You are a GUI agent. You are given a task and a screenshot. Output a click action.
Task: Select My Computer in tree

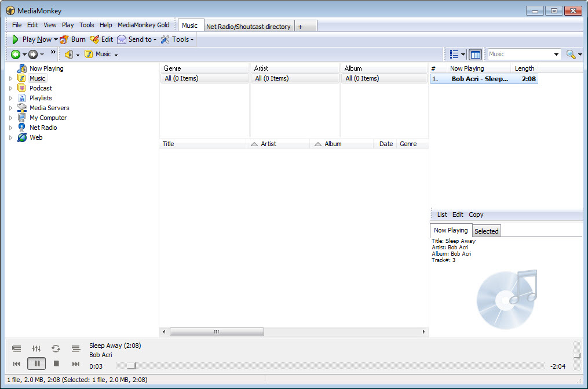(x=48, y=118)
